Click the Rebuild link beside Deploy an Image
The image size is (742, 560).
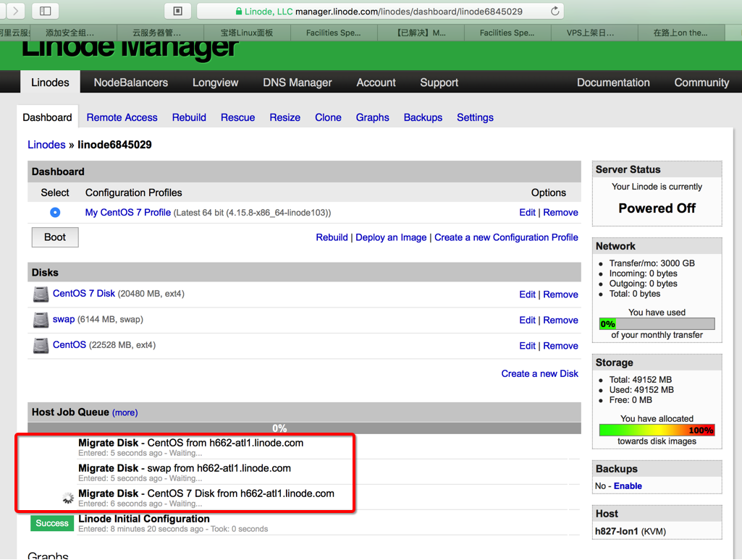(332, 237)
